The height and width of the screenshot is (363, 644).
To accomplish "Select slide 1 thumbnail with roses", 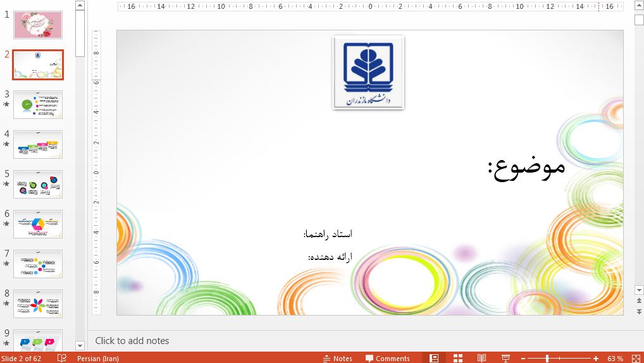I will (x=38, y=25).
